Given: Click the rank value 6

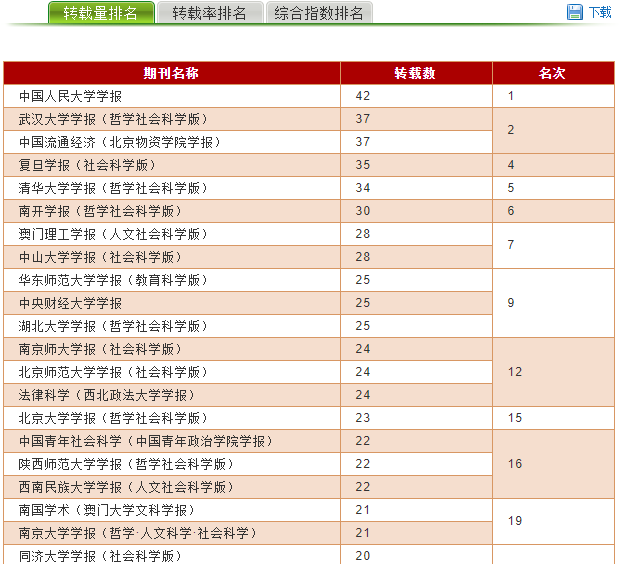Looking at the screenshot, I should point(511,211).
